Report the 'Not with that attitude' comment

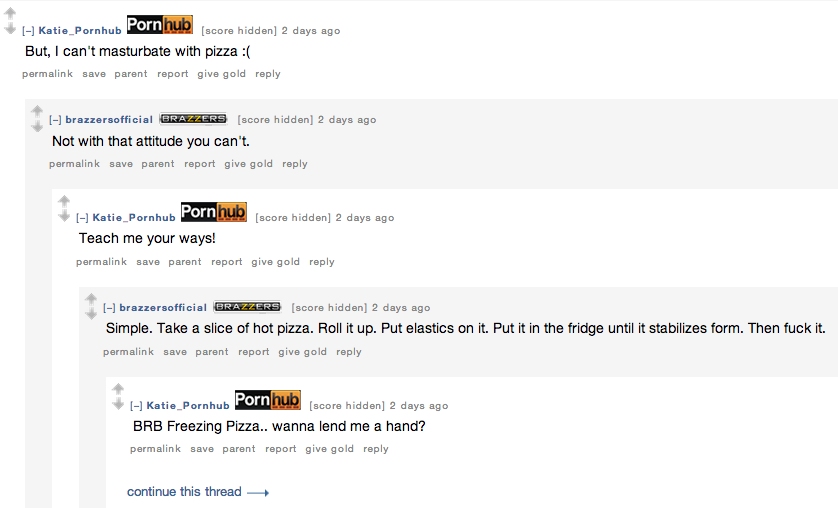pos(199,163)
